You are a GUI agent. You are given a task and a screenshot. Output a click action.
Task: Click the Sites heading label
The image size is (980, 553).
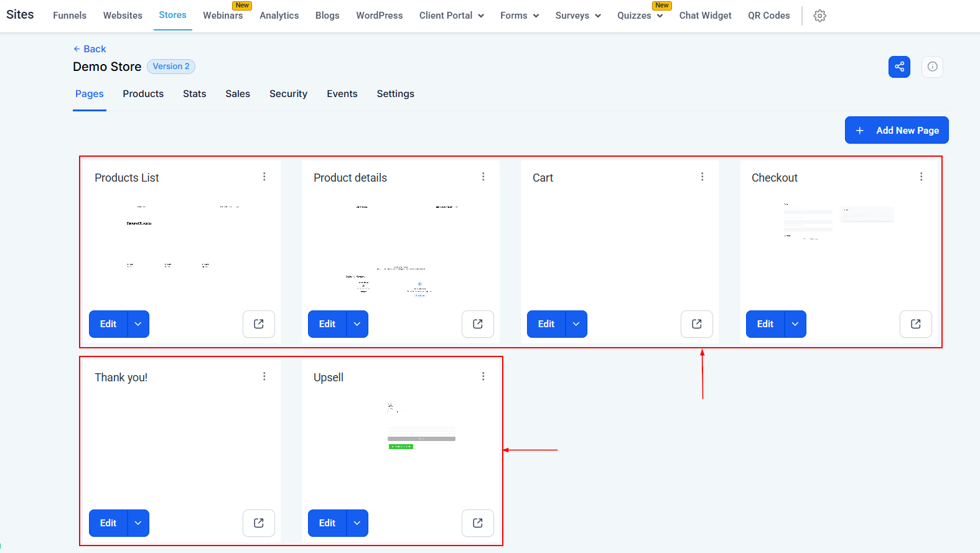tap(20, 14)
